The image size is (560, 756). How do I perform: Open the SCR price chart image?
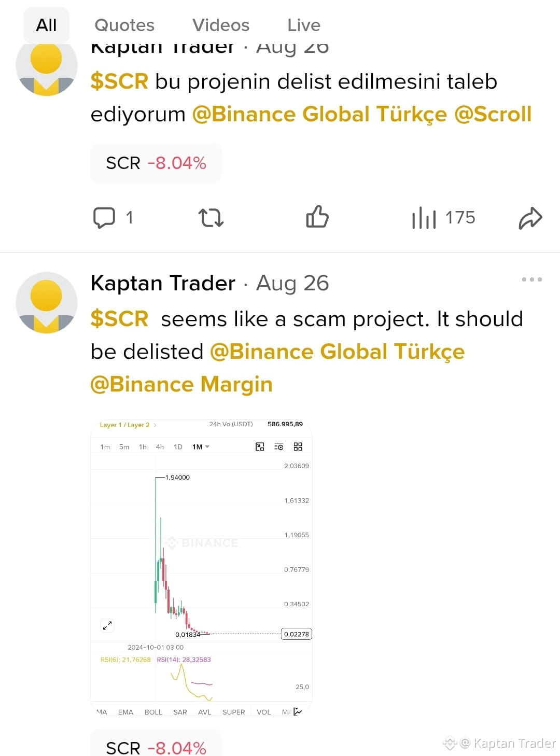point(201,568)
